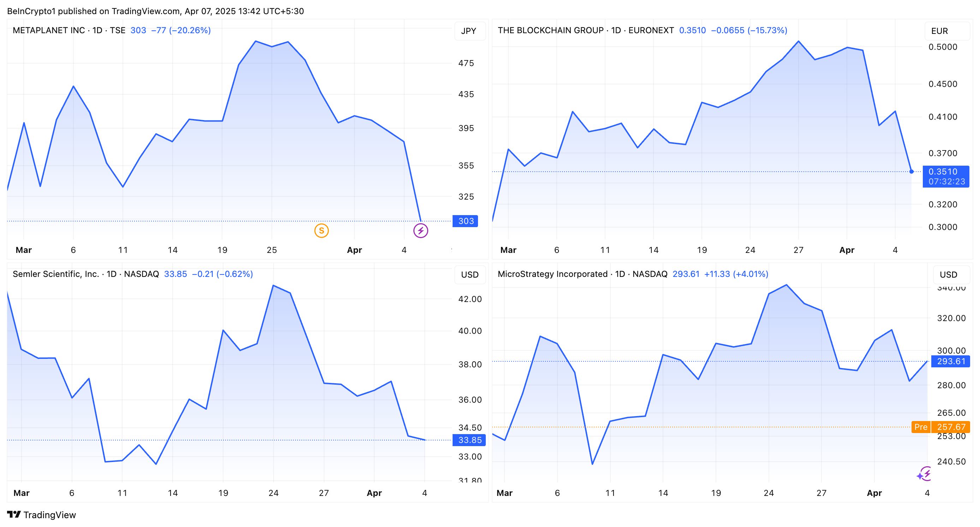Click the purple lightning event icon on Metaplanet chart
The height and width of the screenshot is (527, 980).
pos(421,231)
